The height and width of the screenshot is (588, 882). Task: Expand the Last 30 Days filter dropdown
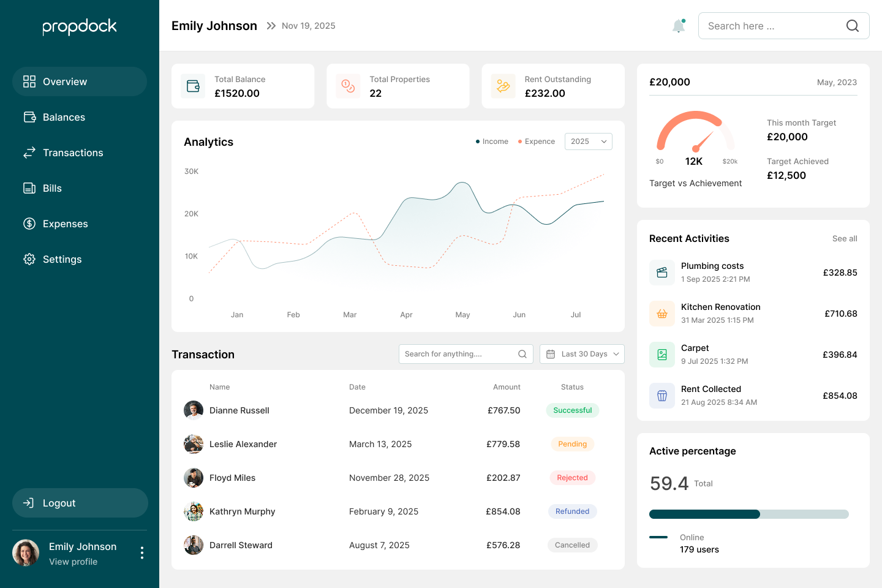pyautogui.click(x=582, y=353)
